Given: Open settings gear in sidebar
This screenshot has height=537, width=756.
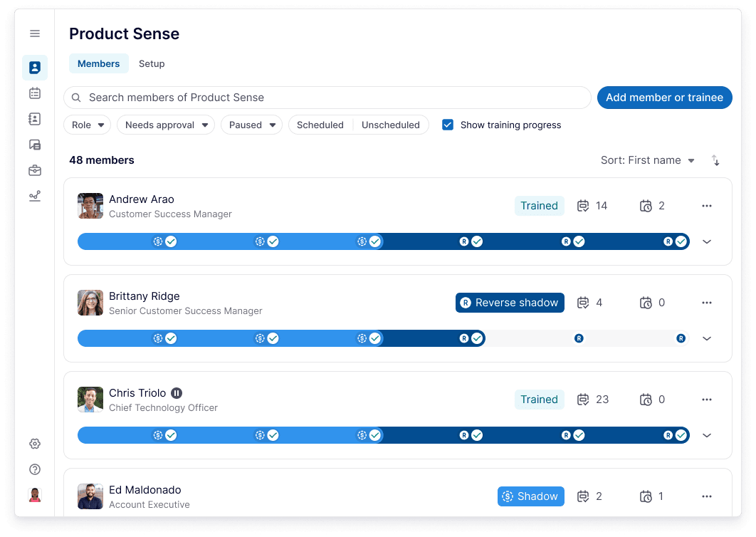Looking at the screenshot, I should pyautogui.click(x=35, y=444).
